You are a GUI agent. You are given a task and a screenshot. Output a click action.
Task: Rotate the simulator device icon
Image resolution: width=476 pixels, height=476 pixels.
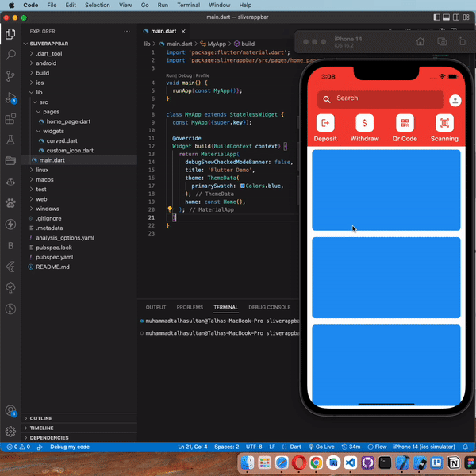pyautogui.click(x=462, y=41)
